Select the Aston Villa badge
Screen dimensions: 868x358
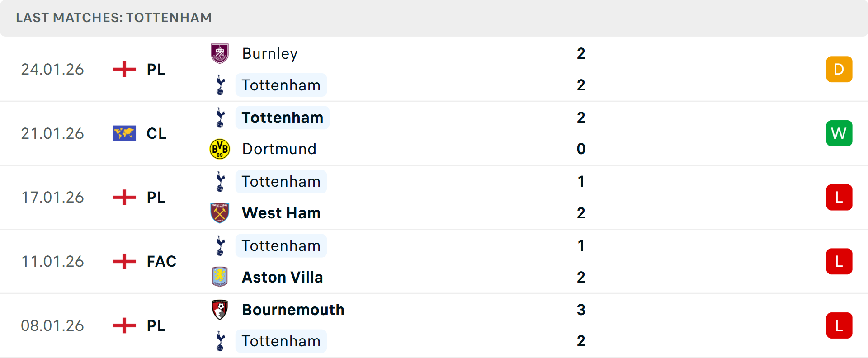click(x=220, y=277)
